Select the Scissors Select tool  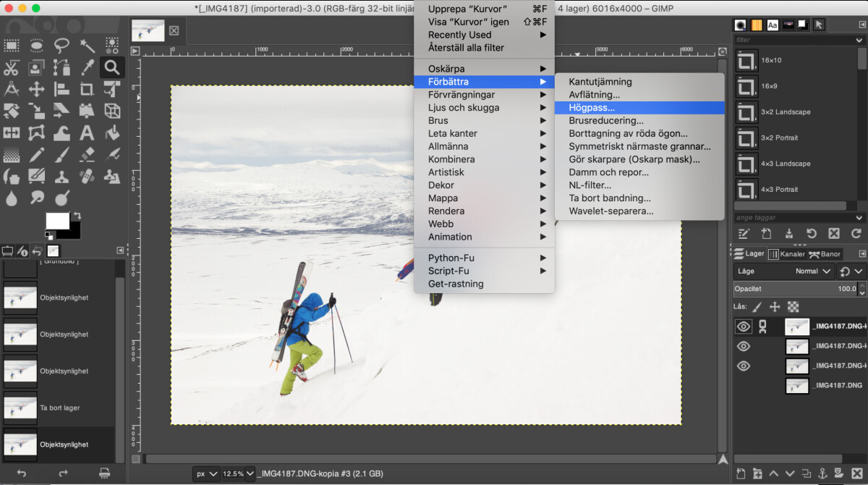(x=12, y=68)
